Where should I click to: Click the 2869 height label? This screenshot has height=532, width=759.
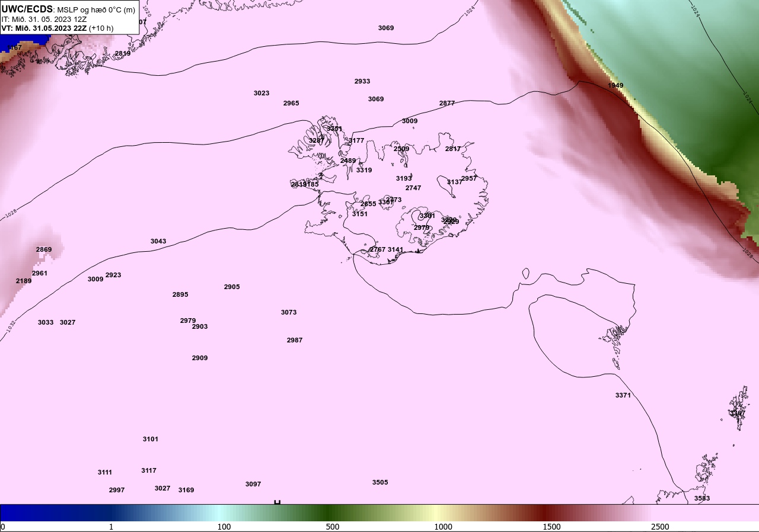[44, 249]
